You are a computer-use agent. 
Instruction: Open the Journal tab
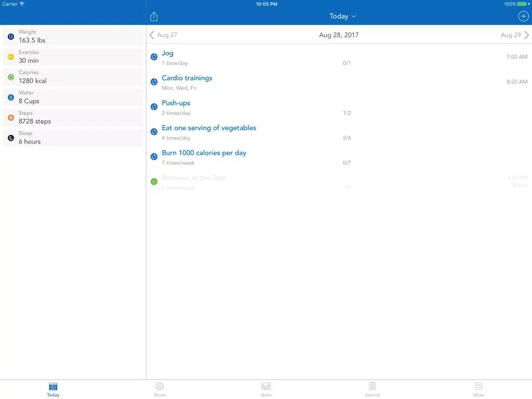coord(372,389)
